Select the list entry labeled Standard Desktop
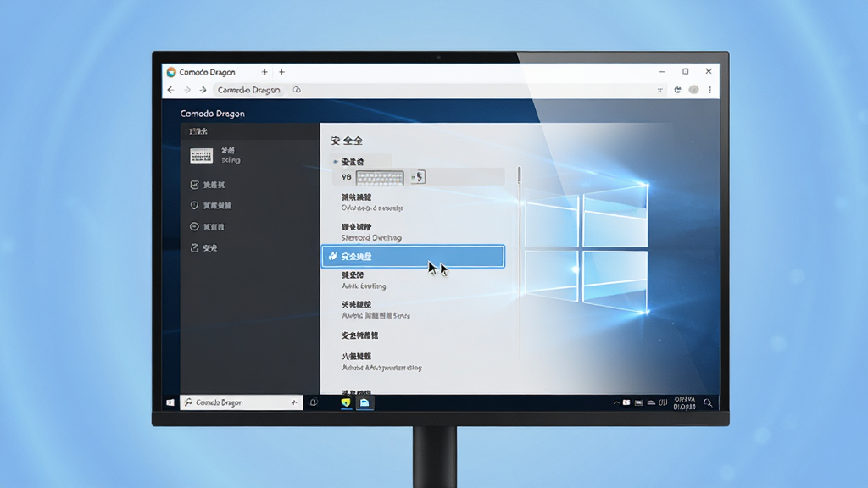The height and width of the screenshot is (488, 868). coord(371,232)
